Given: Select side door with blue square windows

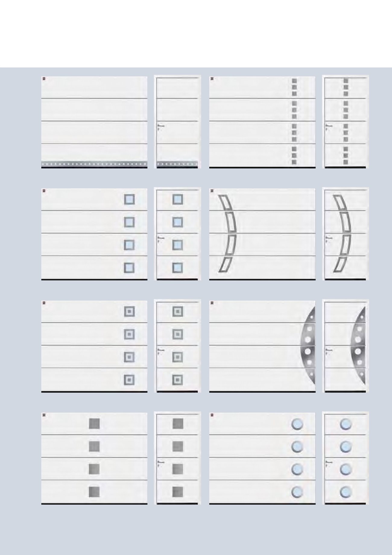Looking at the screenshot, I should (177, 234).
